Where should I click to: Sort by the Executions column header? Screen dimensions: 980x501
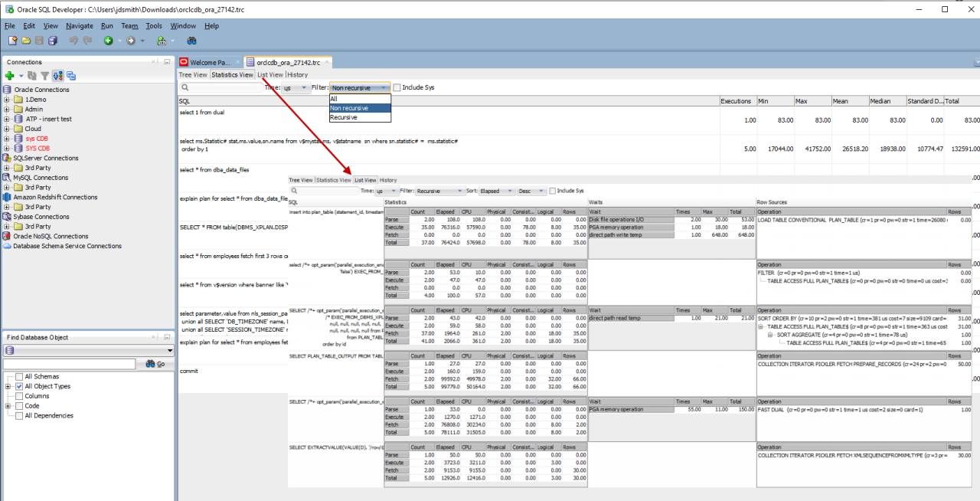(737, 101)
